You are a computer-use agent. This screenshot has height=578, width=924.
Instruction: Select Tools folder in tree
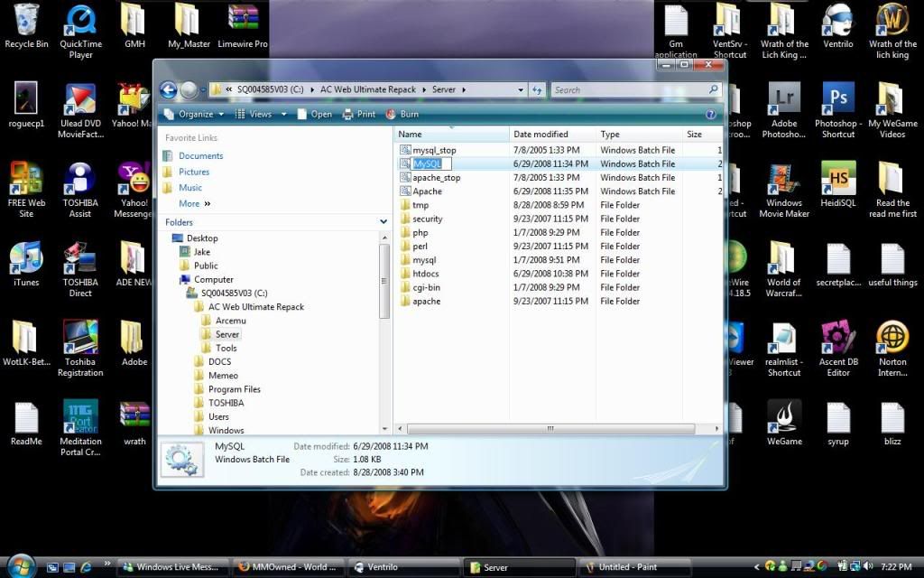coord(226,348)
